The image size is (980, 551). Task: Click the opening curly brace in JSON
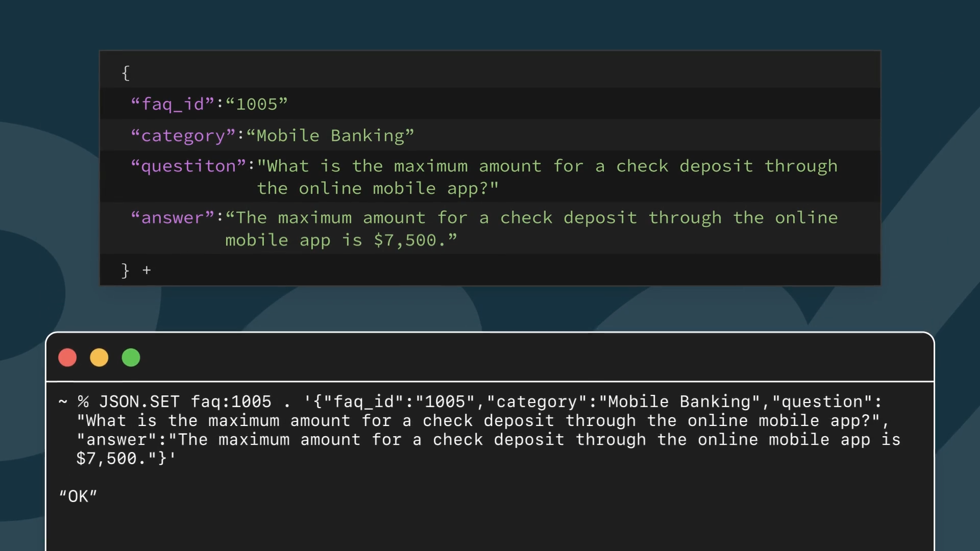coord(126,73)
